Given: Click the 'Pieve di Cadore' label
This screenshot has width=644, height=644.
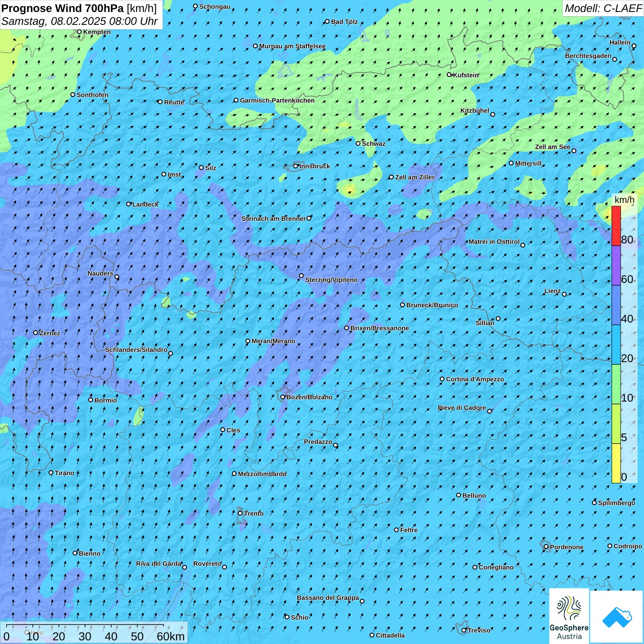Looking at the screenshot, I should click(462, 408).
